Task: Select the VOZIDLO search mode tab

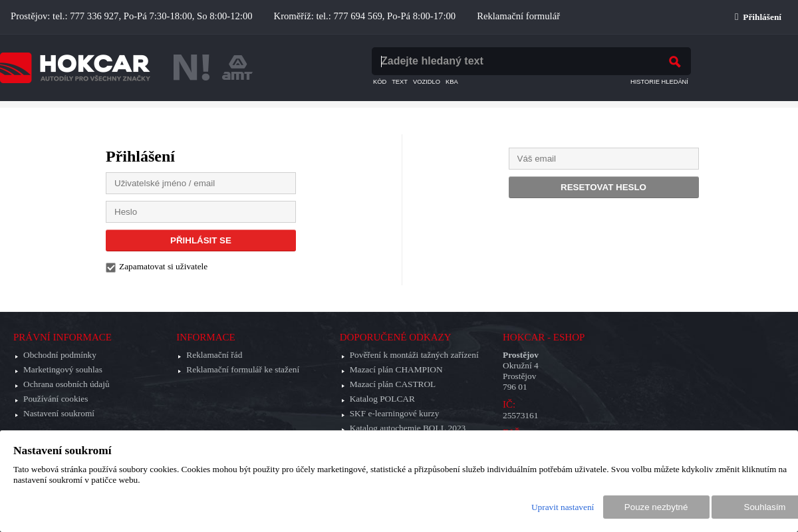Action: (x=426, y=82)
